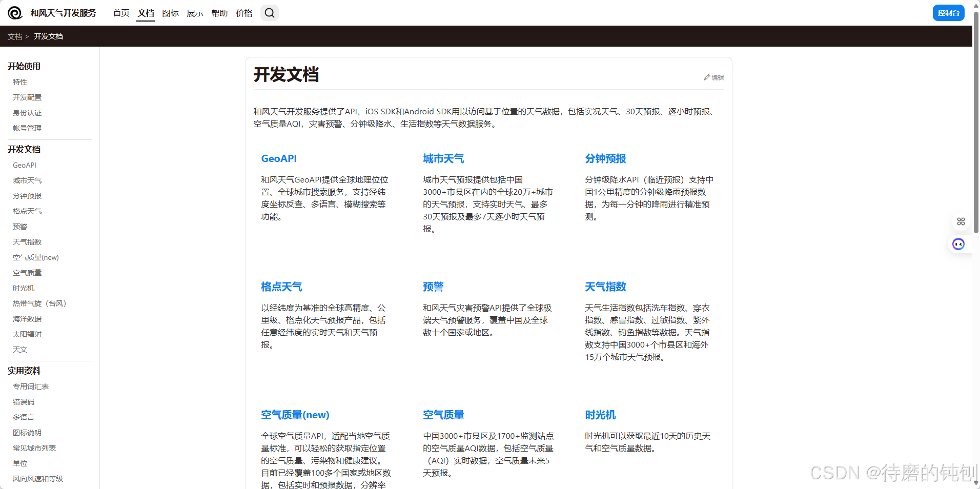This screenshot has width=980, height=489.
Task: Click the 和风天气开发服务 site title
Action: (63, 13)
